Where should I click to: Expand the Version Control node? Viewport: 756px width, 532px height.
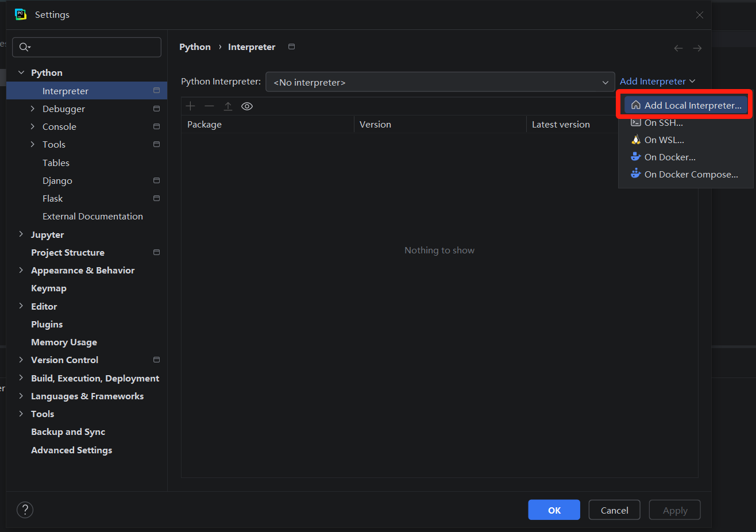[21, 360]
